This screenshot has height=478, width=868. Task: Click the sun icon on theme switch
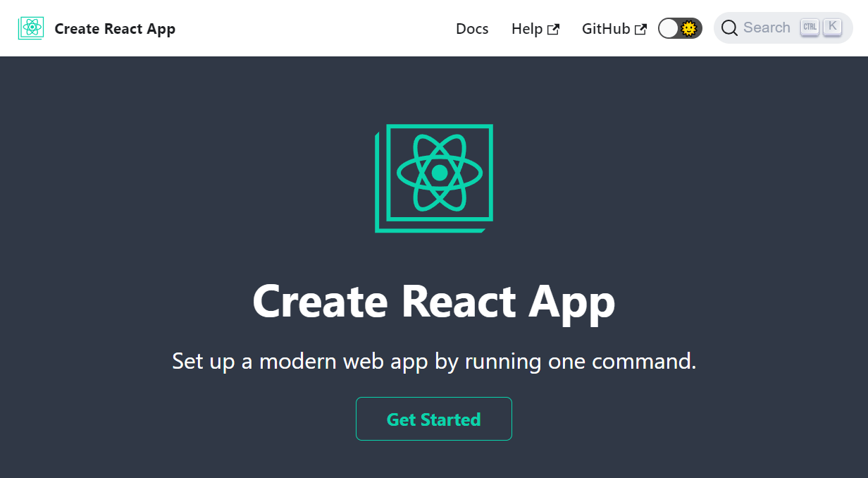(x=689, y=29)
